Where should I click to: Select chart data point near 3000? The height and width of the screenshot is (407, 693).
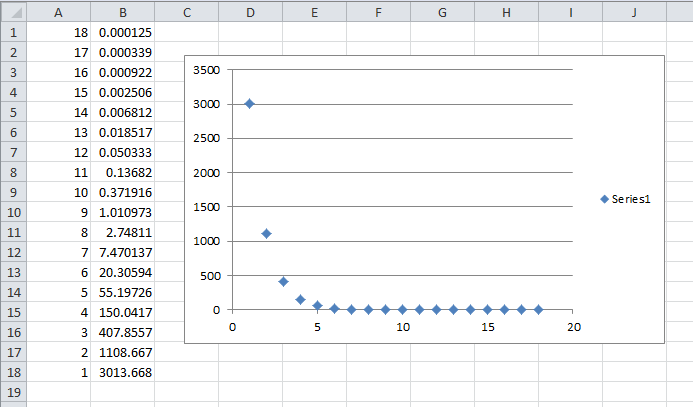coord(249,104)
